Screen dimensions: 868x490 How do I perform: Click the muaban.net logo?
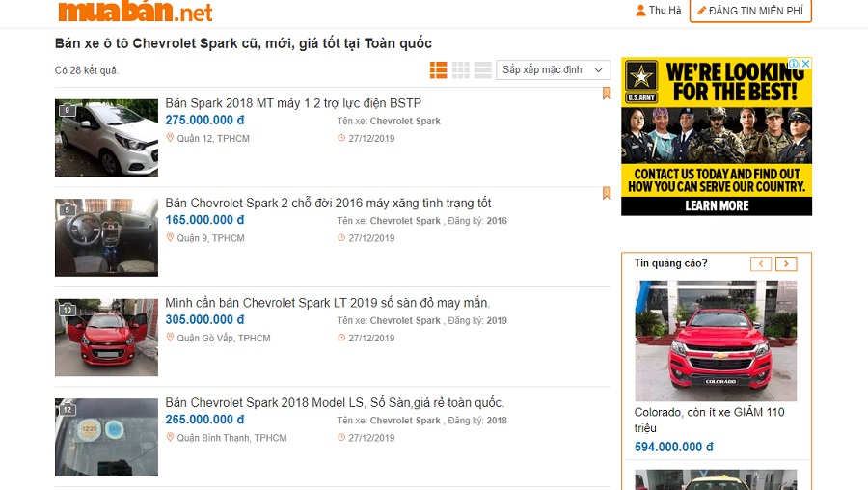(135, 11)
